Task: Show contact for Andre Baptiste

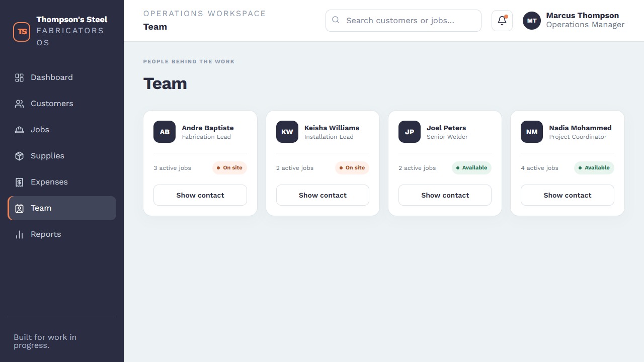Action: click(200, 195)
